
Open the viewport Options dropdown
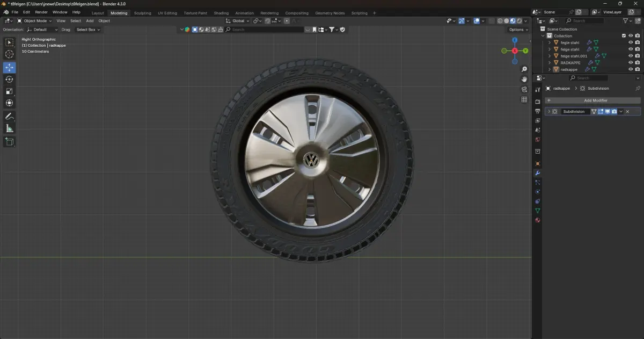point(518,30)
